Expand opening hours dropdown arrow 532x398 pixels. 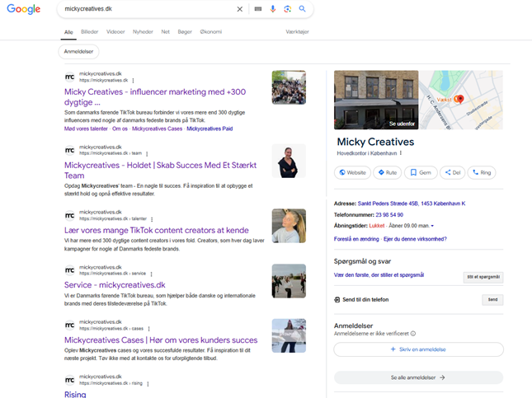point(432,226)
